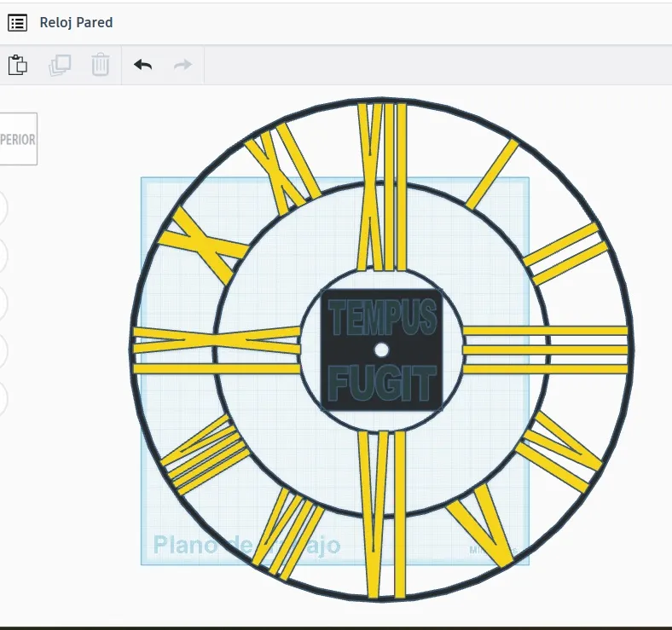The width and height of the screenshot is (672, 630).
Task: Undo the last action with the back arrow
Action: [142, 65]
